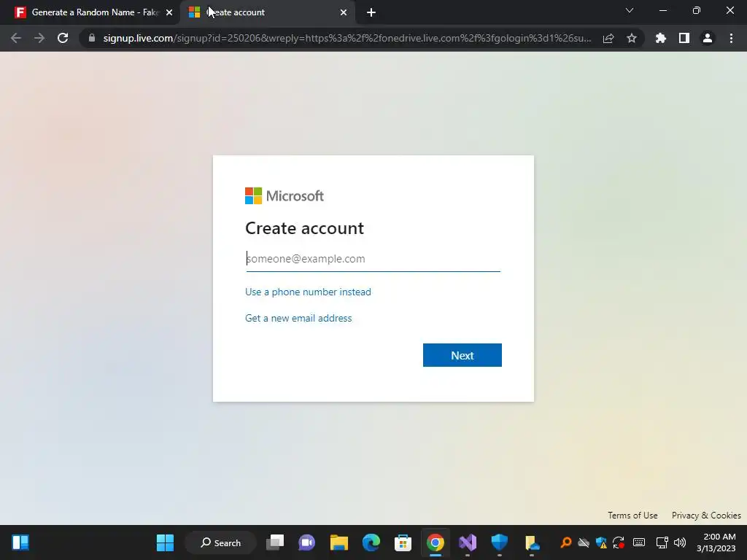Viewport: 747px width, 560px height.
Task: Open Privacy & Cookies link
Action: coord(706,516)
